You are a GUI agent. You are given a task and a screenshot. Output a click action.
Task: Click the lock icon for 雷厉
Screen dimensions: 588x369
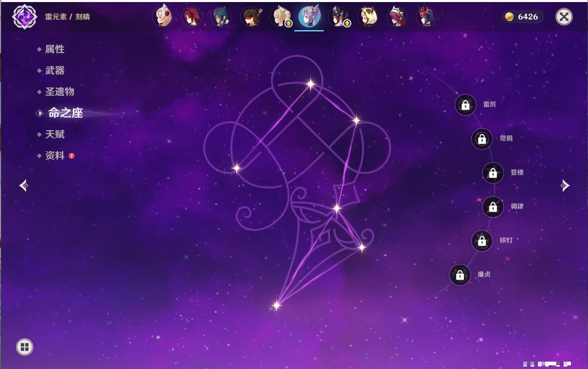(465, 105)
